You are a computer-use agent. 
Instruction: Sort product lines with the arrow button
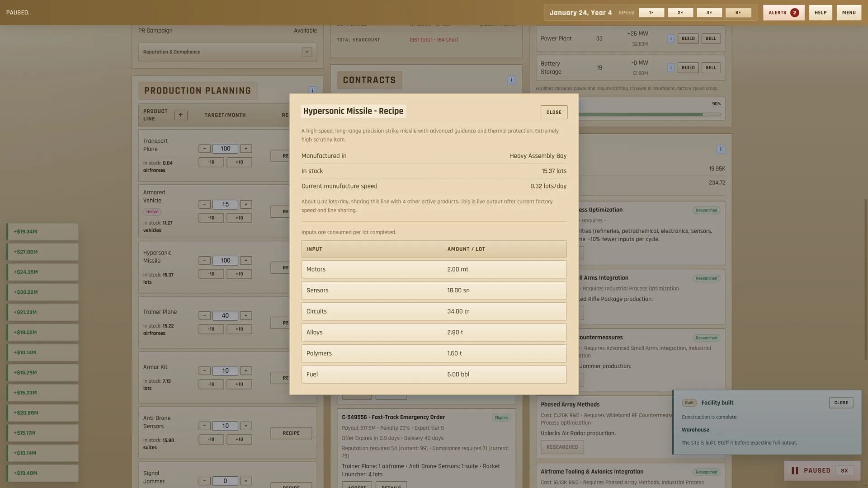pos(181,115)
